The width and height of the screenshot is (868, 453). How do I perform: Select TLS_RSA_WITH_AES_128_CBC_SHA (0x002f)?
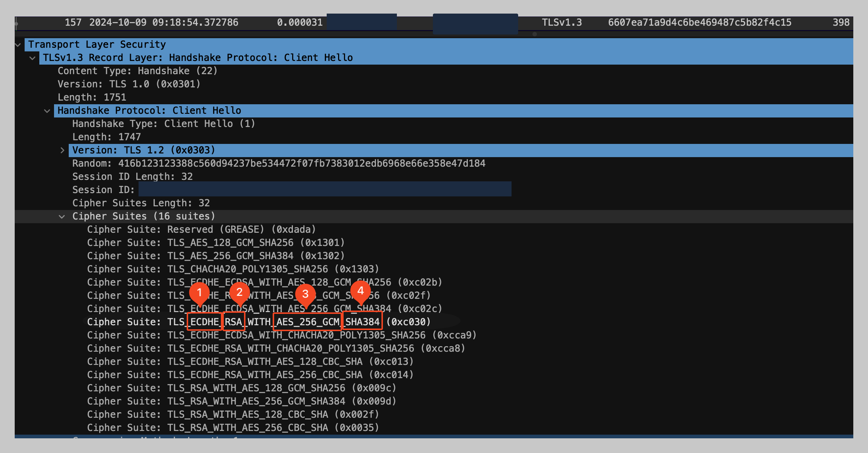click(233, 414)
